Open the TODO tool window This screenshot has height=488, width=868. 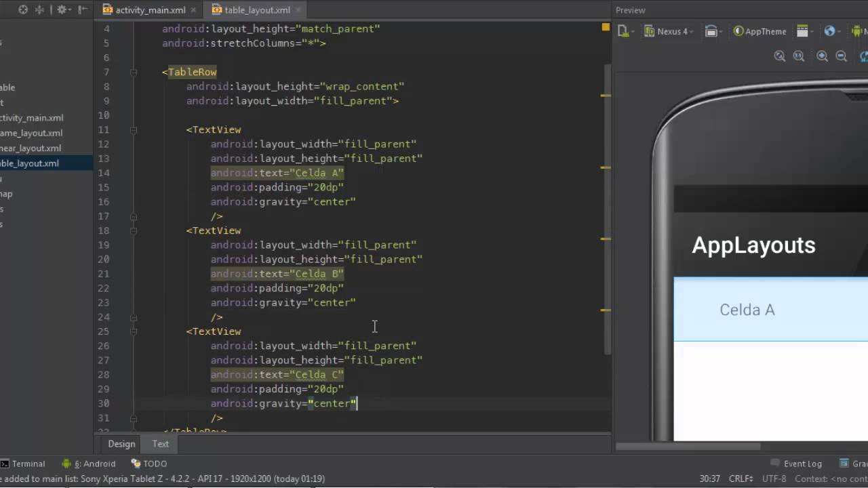coord(149,464)
